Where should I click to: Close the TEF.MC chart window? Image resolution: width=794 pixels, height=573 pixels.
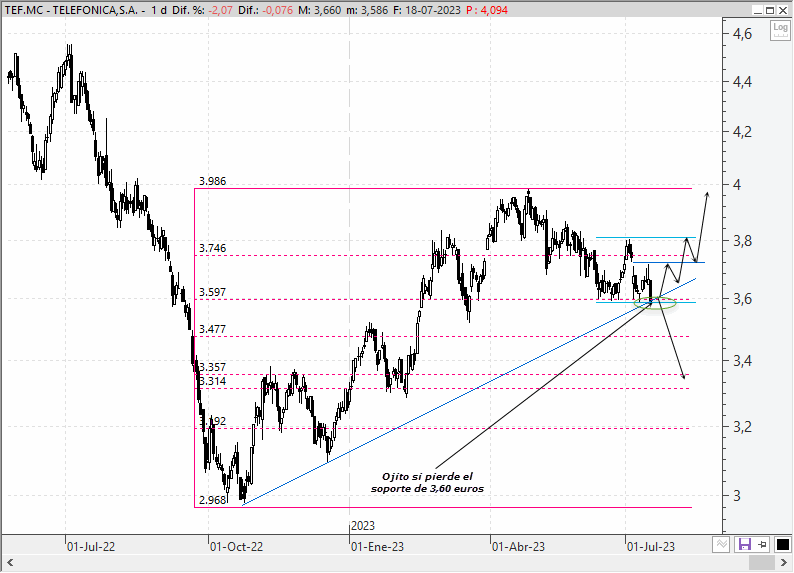782,10
